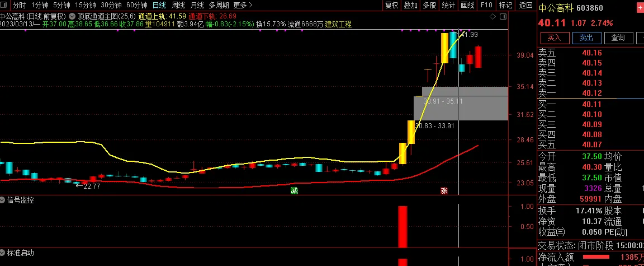The width and height of the screenshot is (644, 266).
Task: Click the blue 卖出 sell button
Action: point(586,38)
